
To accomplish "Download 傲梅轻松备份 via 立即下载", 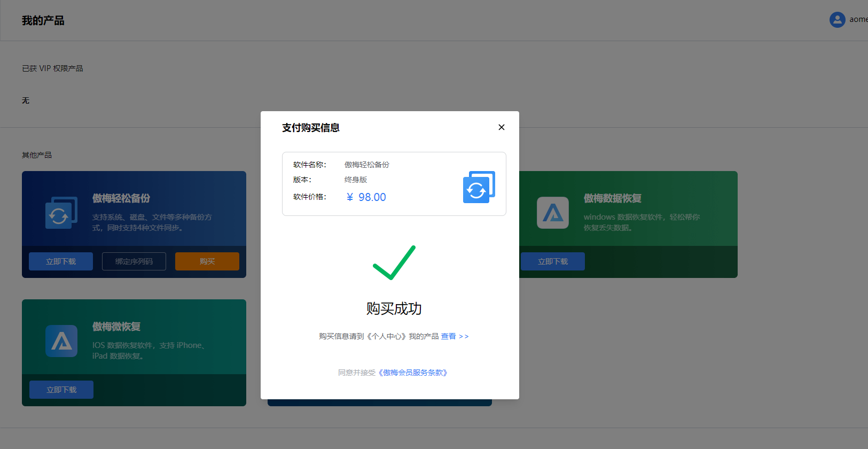I will point(61,261).
